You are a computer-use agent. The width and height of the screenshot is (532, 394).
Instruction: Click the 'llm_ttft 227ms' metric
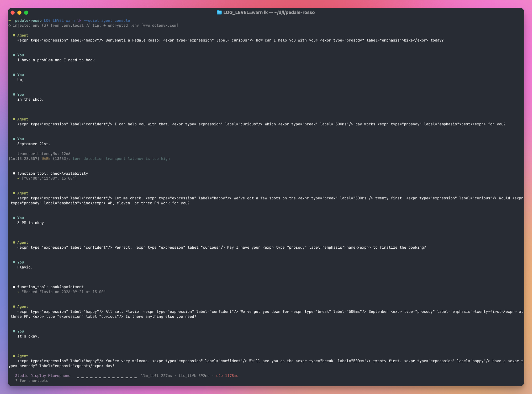coord(156,376)
